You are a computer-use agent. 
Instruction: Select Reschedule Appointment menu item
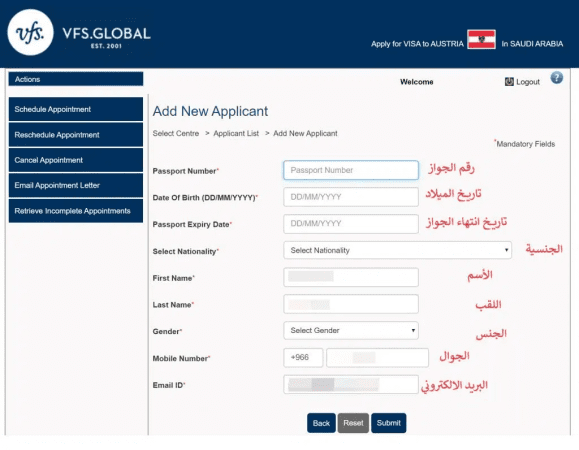[76, 135]
